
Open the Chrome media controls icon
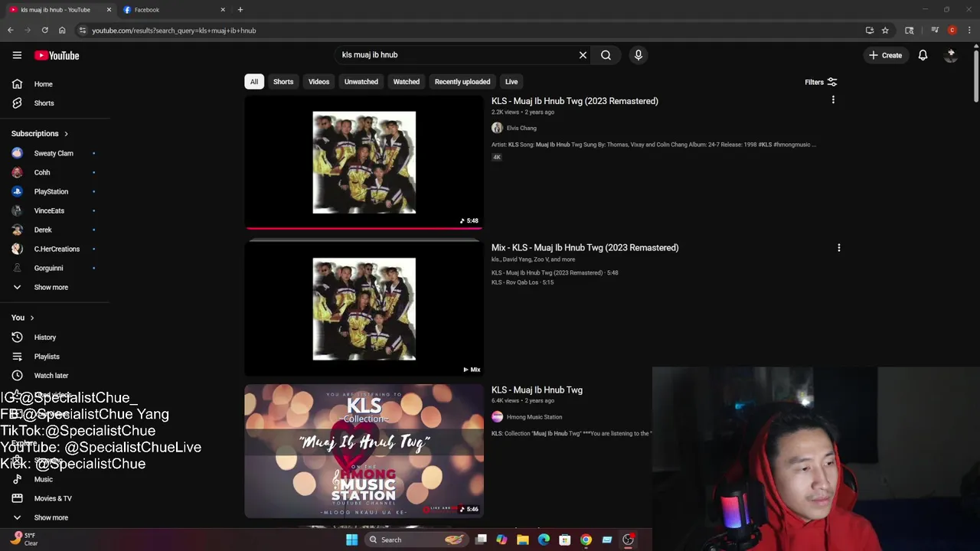(x=936, y=31)
